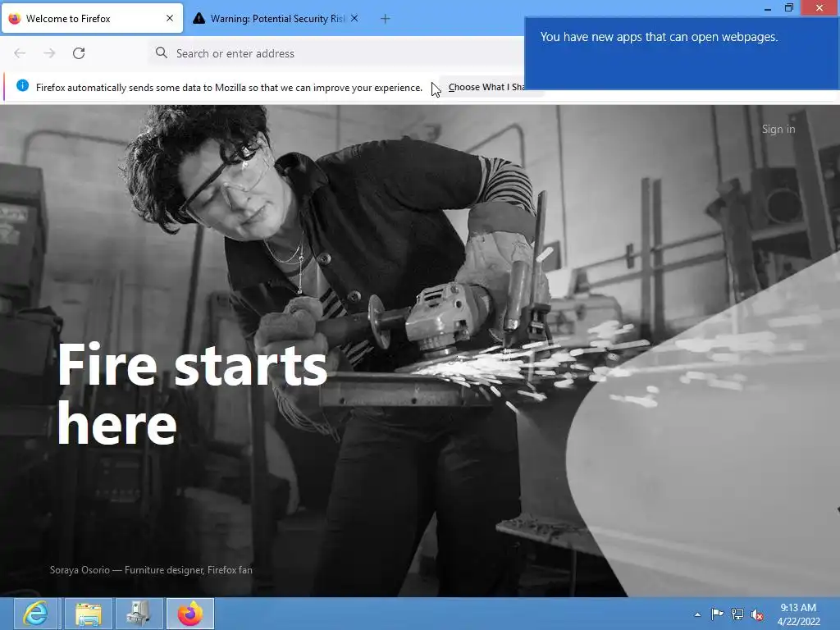Click the Fire starts here headline
The height and width of the screenshot is (630, 840).
point(192,394)
